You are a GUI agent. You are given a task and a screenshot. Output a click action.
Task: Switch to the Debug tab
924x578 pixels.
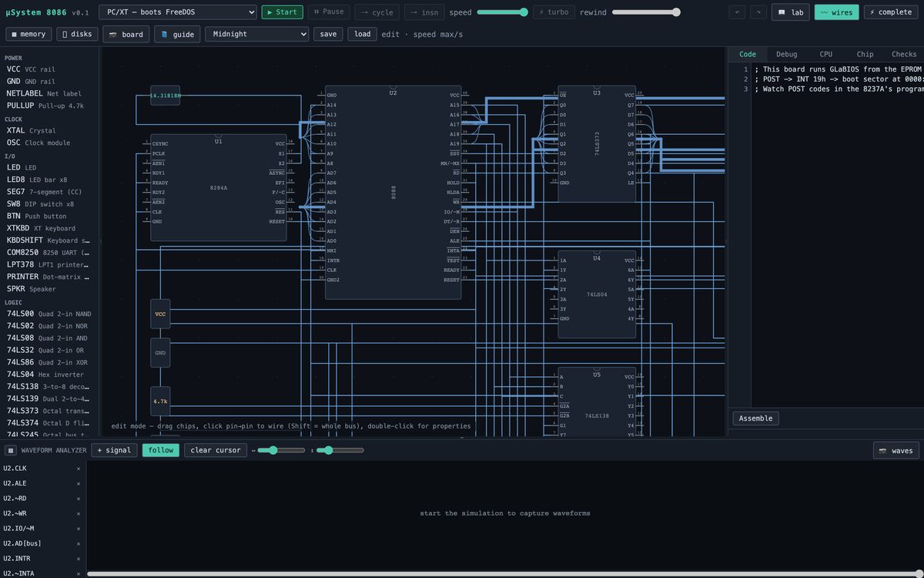tap(787, 54)
